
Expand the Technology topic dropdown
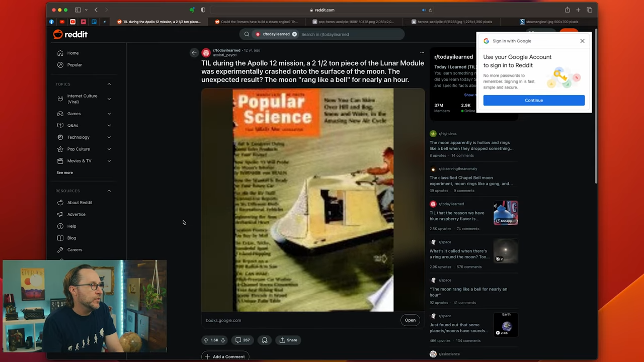tap(109, 137)
